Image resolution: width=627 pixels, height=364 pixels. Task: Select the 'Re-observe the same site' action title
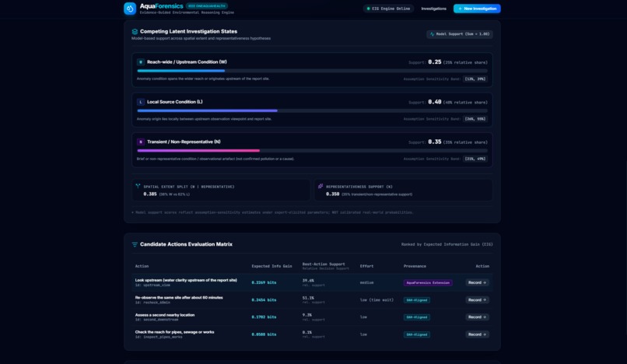[179, 297]
